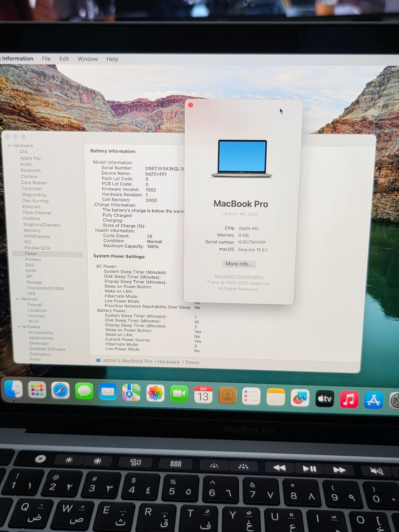
Task: Open Notes app in Dock
Action: (x=275, y=397)
